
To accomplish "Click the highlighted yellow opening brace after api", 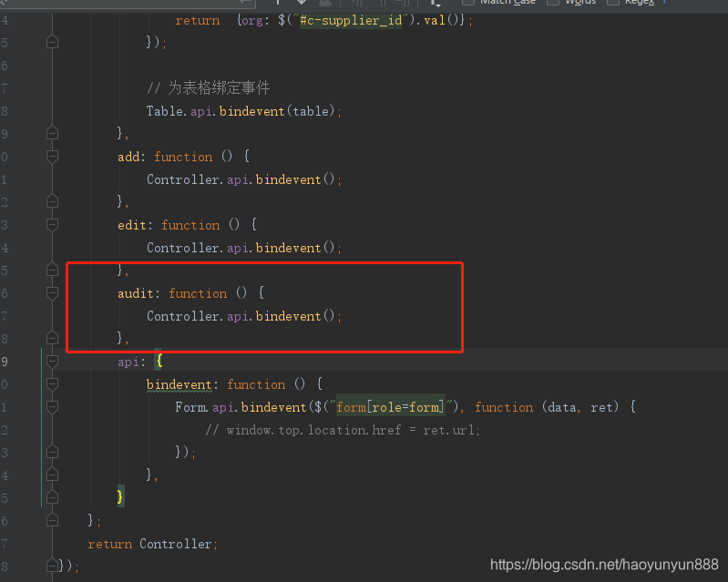I will [159, 361].
